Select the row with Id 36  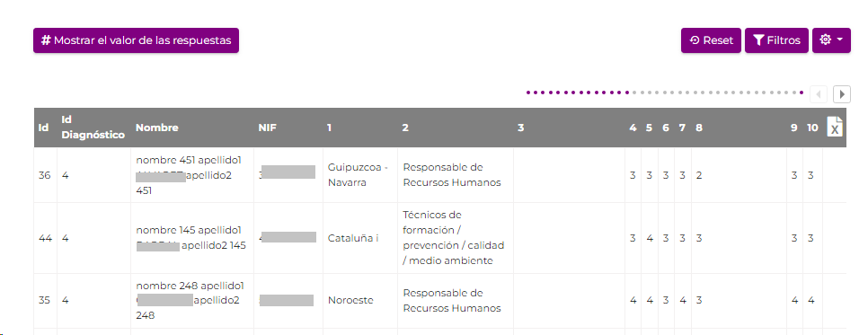click(x=440, y=175)
